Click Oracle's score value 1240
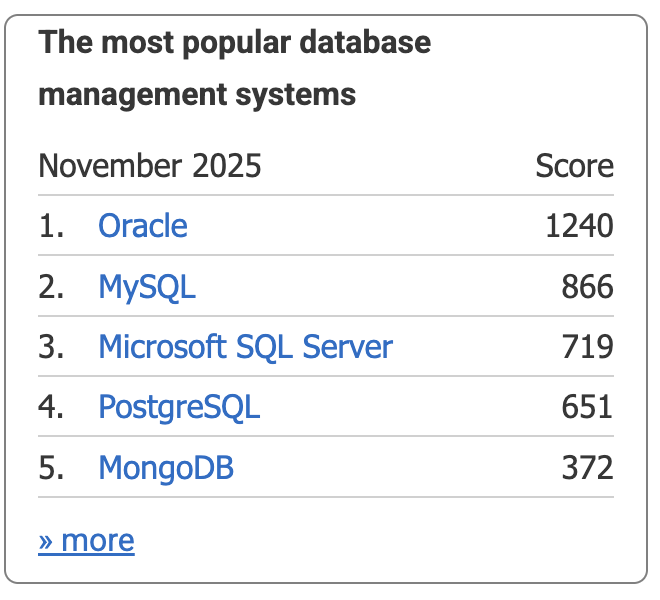The image size is (660, 600). click(579, 226)
